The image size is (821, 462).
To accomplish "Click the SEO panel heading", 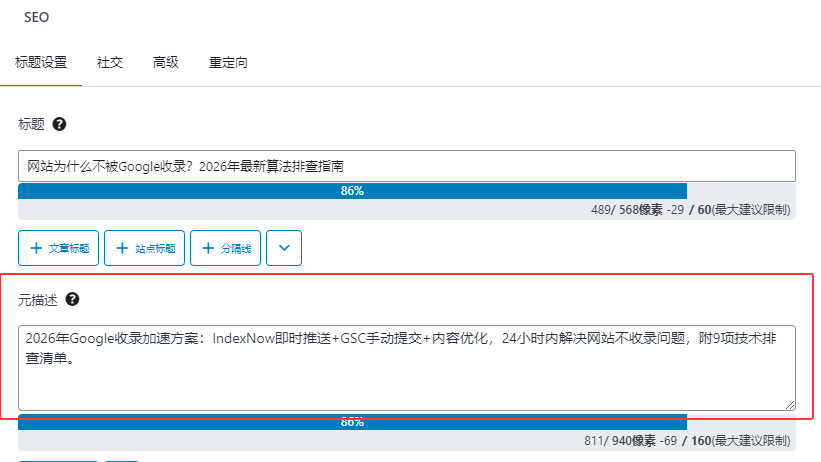I will click(35, 17).
